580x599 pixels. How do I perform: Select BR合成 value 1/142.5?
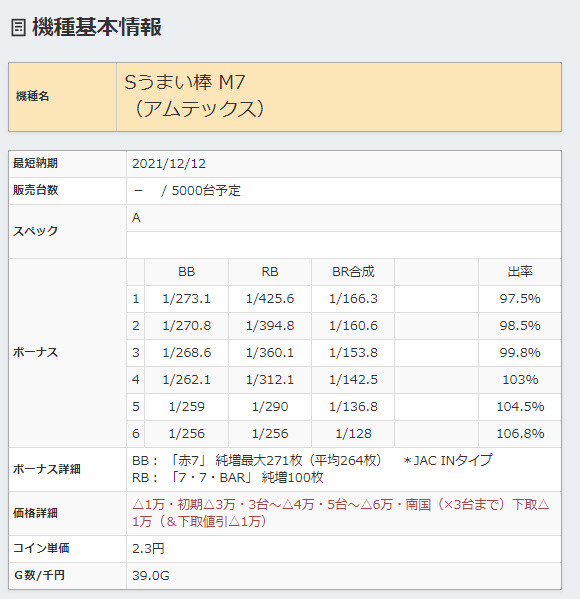(353, 380)
